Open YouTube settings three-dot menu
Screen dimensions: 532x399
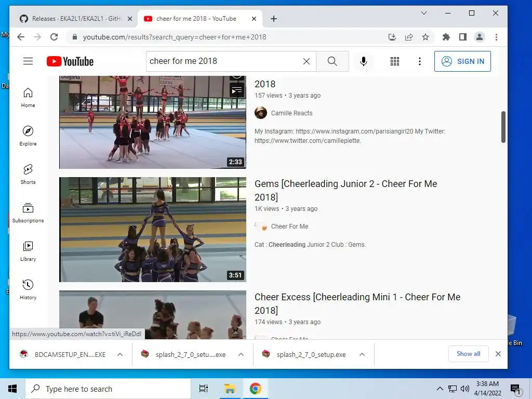pyautogui.click(x=420, y=61)
